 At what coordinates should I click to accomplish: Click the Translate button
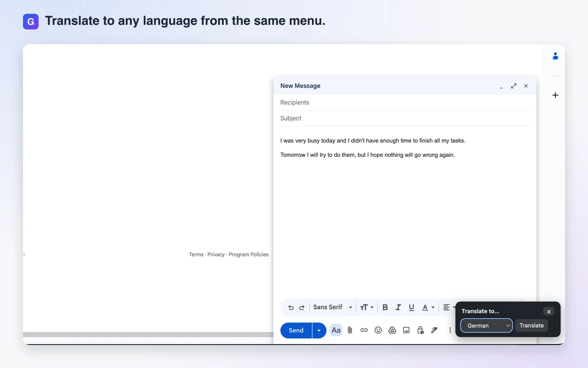tap(531, 325)
